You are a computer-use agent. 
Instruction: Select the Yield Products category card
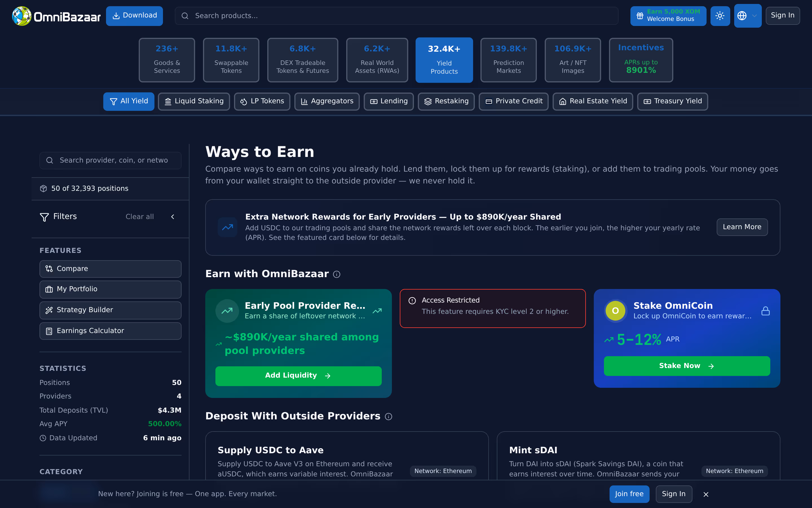point(444,60)
